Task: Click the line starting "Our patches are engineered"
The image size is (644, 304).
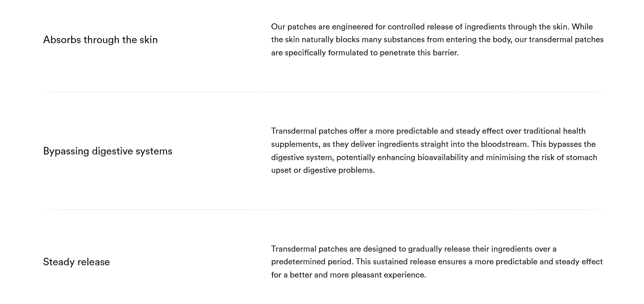Action: [432, 27]
